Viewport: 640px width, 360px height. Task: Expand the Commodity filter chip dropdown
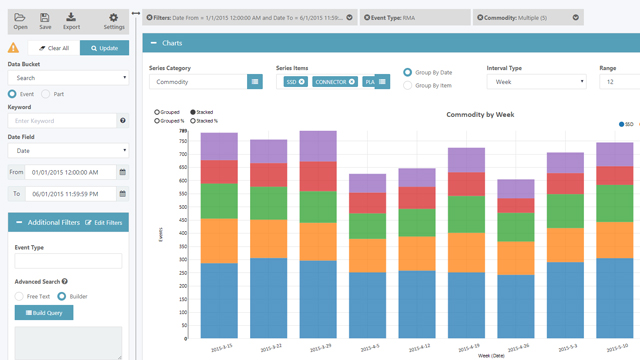[576, 18]
